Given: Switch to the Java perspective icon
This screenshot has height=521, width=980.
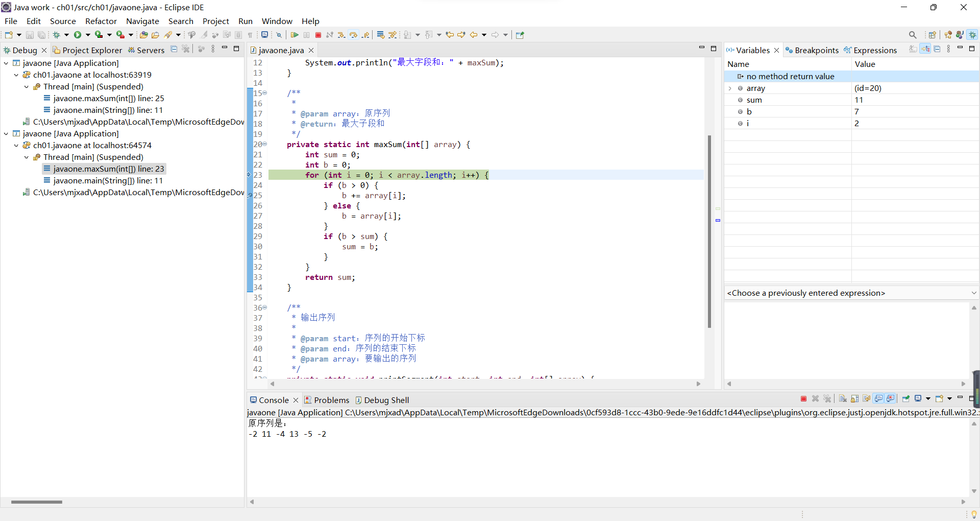Looking at the screenshot, I should pyautogui.click(x=960, y=35).
